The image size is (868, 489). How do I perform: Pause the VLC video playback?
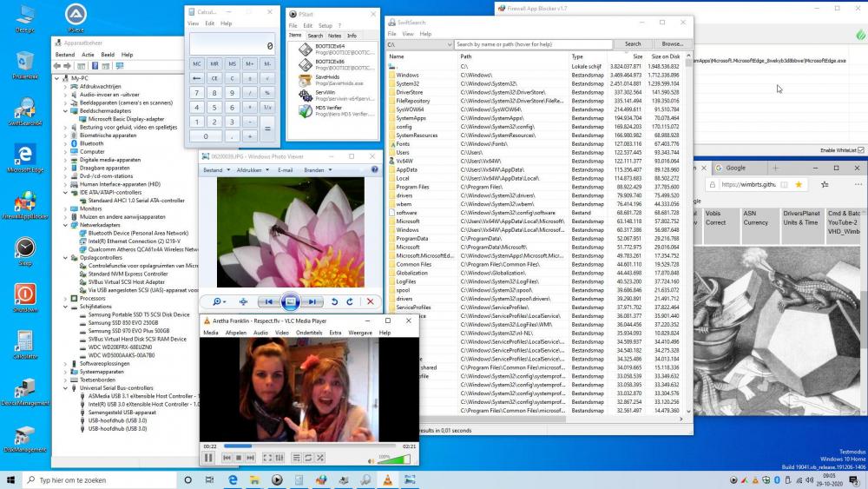point(208,458)
